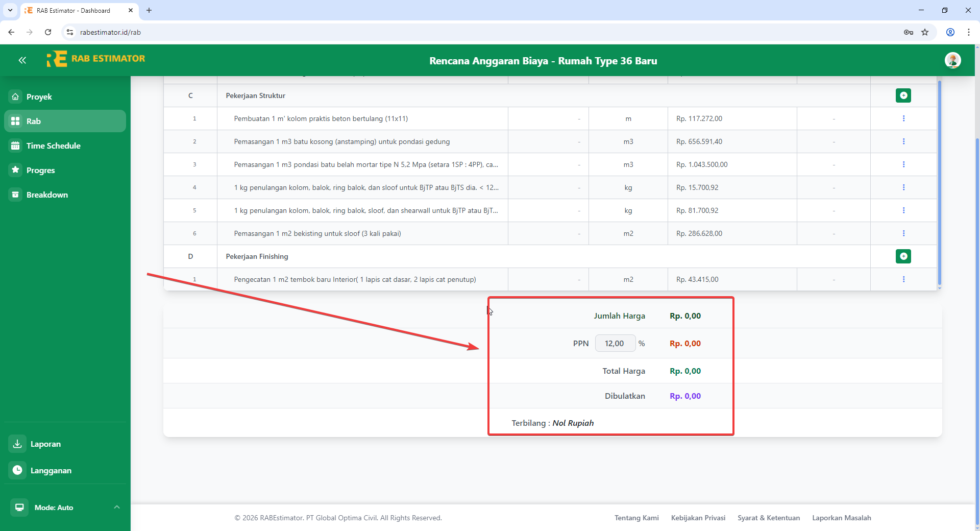Open the Breakdown sidebar item
Screen dimensions: 980x531
coord(47,195)
